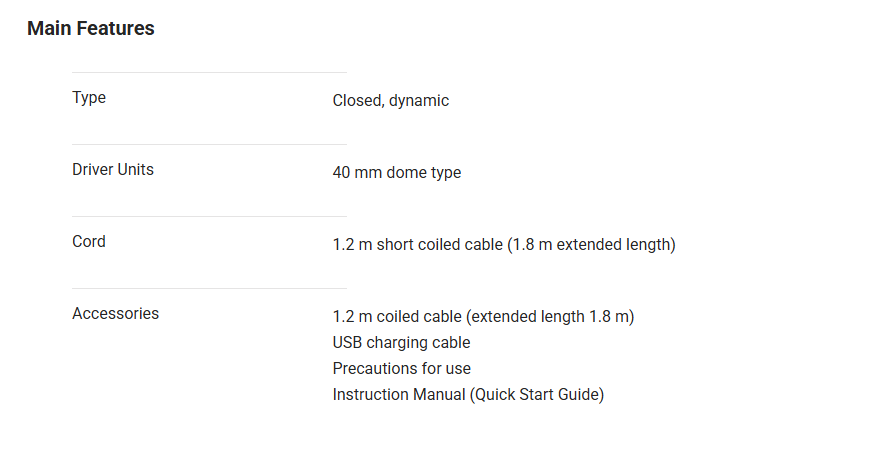Click "(extended length 1.8 m)" accessory text

click(551, 317)
